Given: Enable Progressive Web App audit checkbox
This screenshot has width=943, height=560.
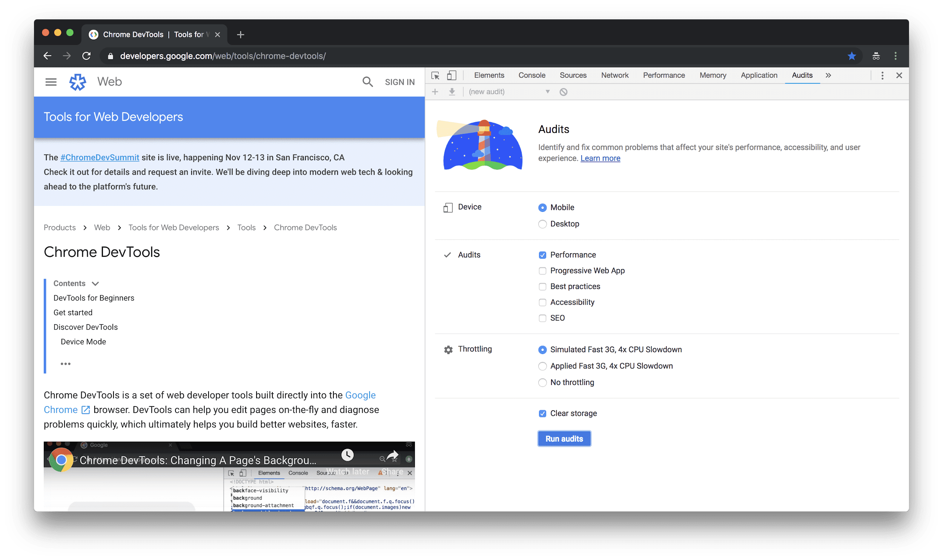Looking at the screenshot, I should point(543,271).
